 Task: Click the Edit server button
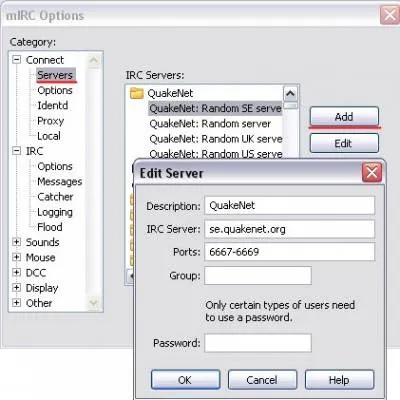[x=344, y=143]
